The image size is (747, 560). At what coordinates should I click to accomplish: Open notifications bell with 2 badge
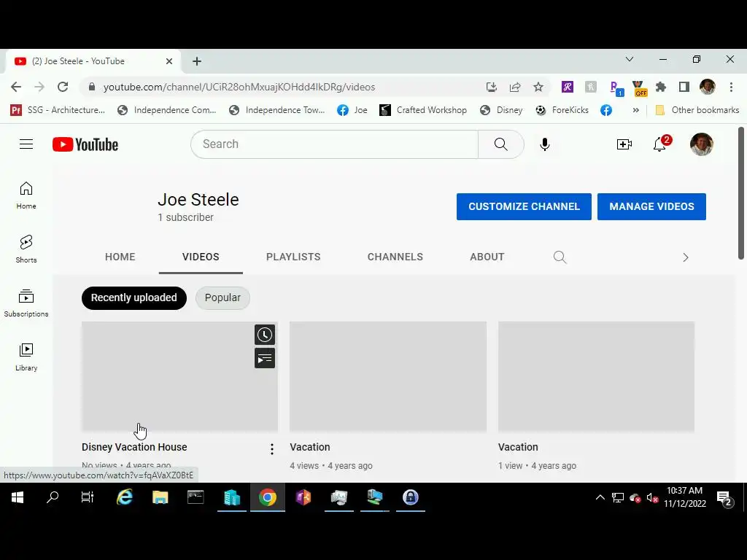(x=661, y=144)
